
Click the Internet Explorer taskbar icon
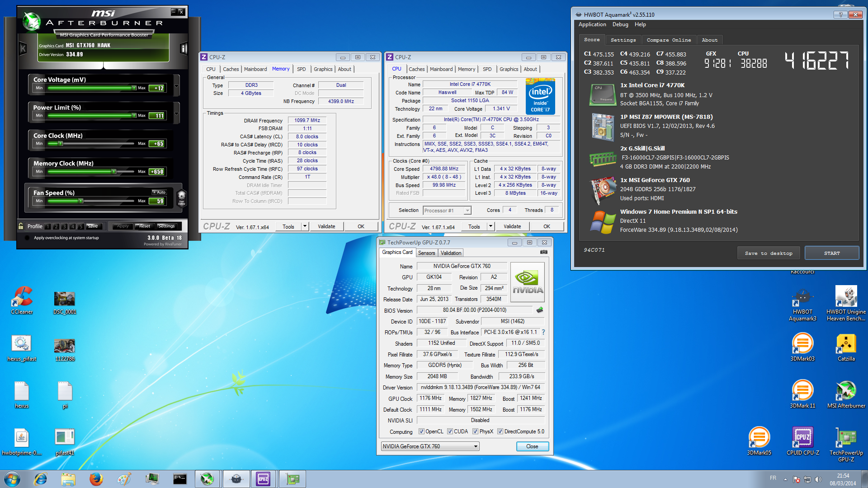tap(41, 479)
